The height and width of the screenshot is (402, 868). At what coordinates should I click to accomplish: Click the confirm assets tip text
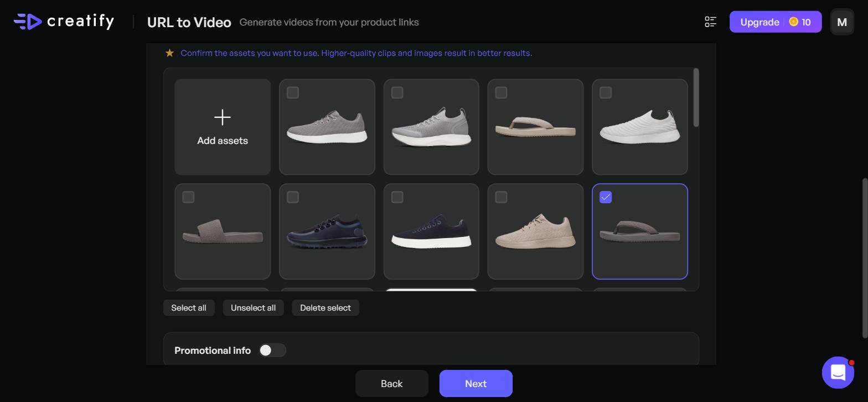(356, 53)
